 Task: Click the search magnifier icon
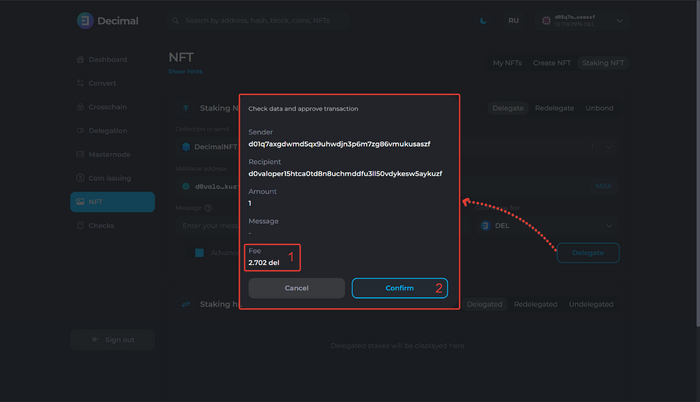[x=175, y=21]
